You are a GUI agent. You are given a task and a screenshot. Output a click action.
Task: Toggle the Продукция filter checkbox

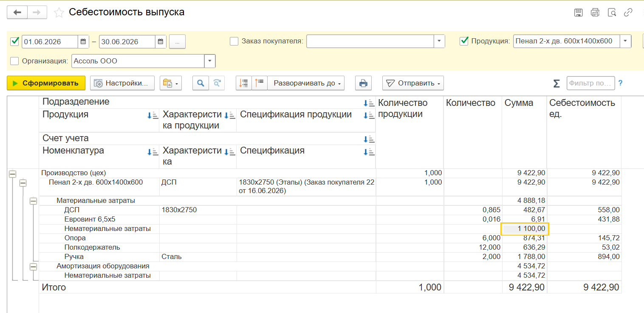464,41
